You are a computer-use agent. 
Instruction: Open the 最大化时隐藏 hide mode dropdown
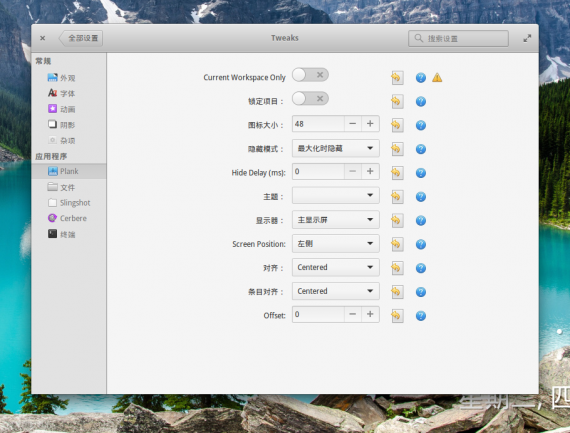336,148
